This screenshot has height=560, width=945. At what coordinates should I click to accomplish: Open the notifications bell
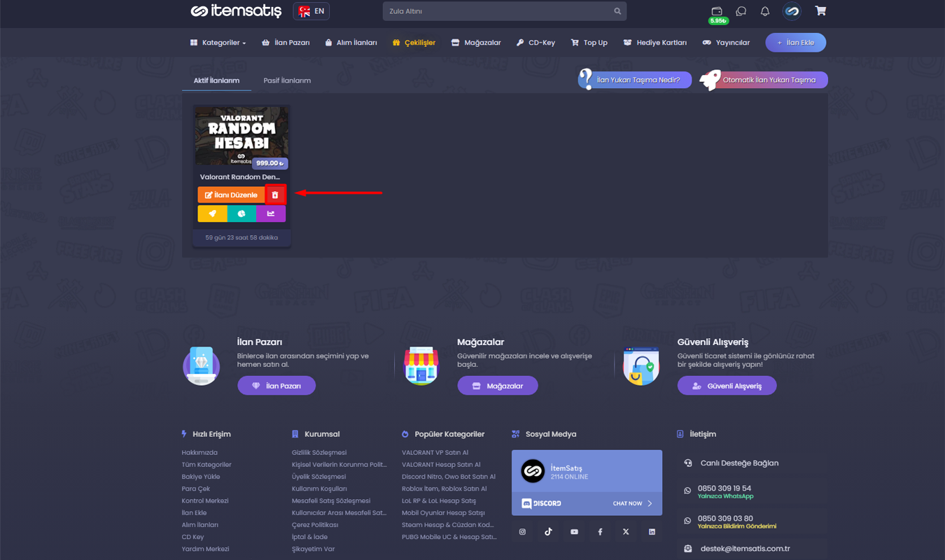pos(765,11)
